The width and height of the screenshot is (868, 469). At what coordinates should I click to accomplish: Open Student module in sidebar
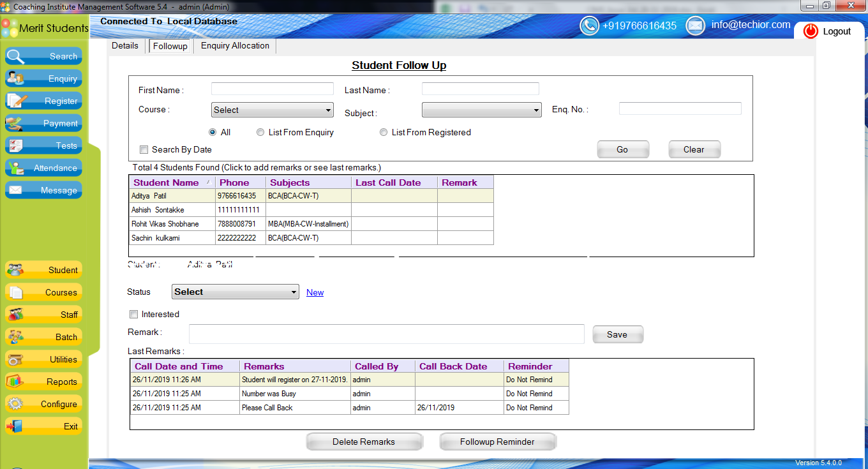tap(44, 270)
